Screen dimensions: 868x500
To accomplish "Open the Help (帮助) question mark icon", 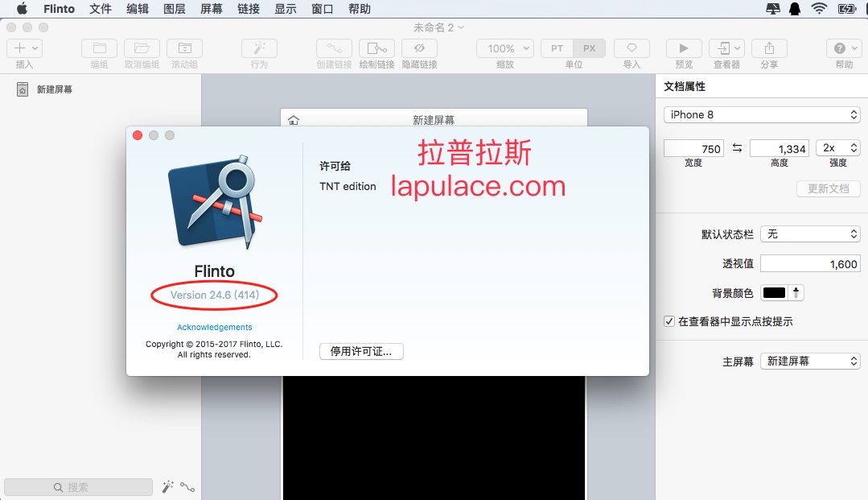I will pos(844,48).
